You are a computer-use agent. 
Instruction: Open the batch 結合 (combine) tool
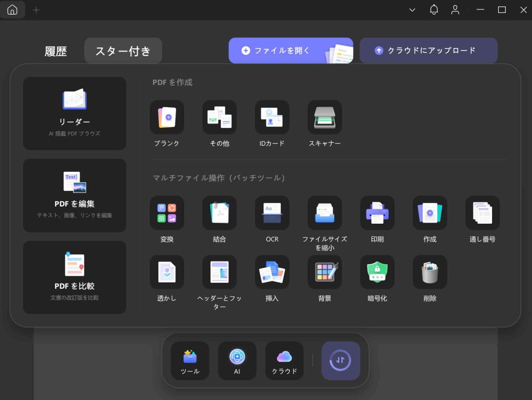[x=220, y=213]
